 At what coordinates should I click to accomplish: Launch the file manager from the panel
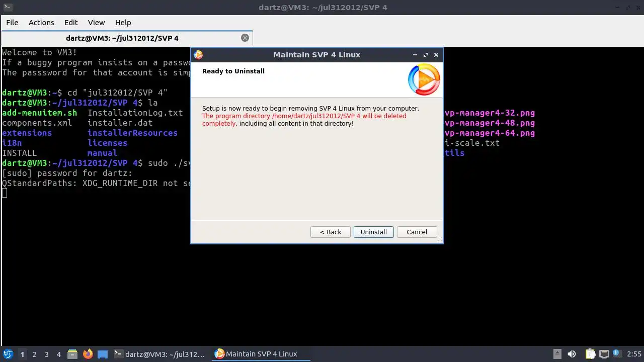(x=72, y=354)
